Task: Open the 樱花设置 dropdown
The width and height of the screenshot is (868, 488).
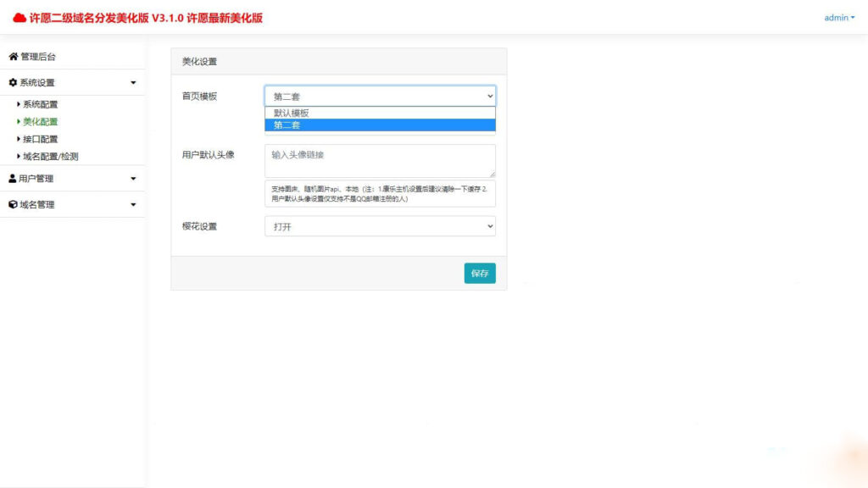Action: 378,226
